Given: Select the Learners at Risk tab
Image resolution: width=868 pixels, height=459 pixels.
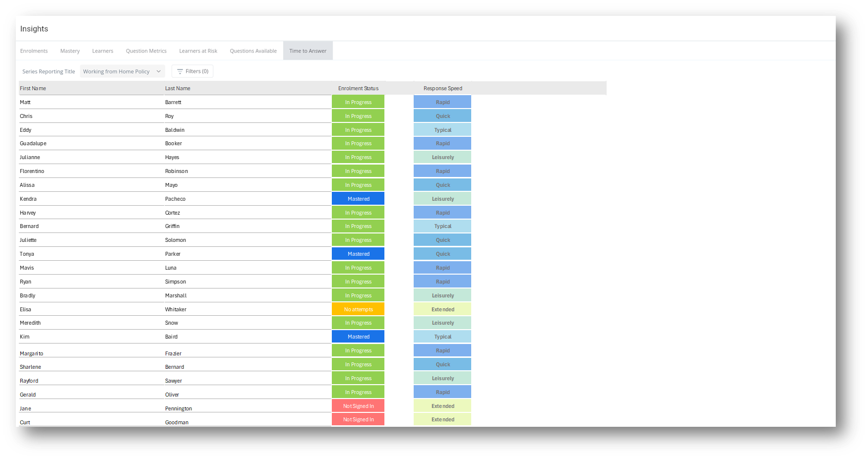Looking at the screenshot, I should coord(198,51).
